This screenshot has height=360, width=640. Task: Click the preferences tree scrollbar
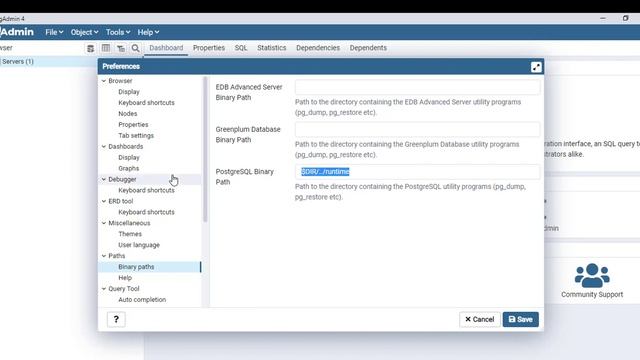(x=205, y=149)
